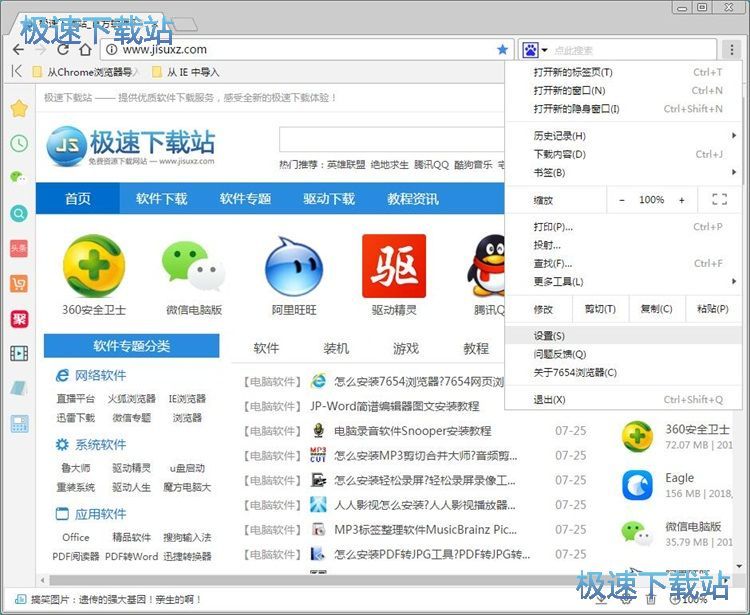Open the favorites star in the sidebar

pyautogui.click(x=18, y=109)
